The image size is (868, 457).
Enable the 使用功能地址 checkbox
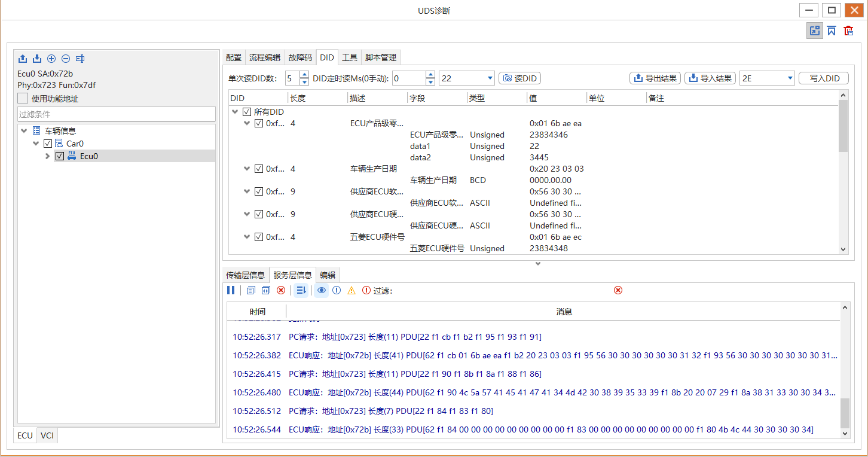click(23, 99)
